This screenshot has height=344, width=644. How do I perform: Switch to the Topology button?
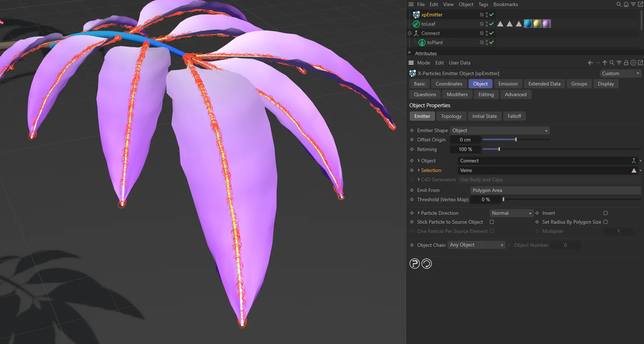coord(451,116)
